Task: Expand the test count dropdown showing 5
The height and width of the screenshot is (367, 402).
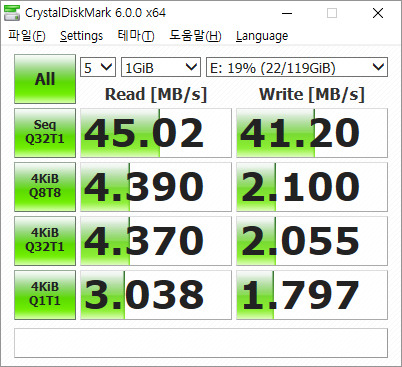Action: point(98,67)
